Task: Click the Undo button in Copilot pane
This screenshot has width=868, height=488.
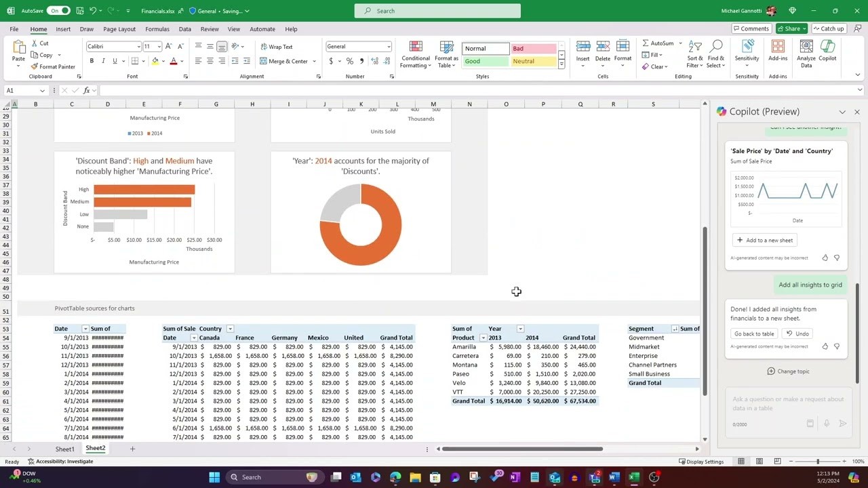Action: point(797,333)
